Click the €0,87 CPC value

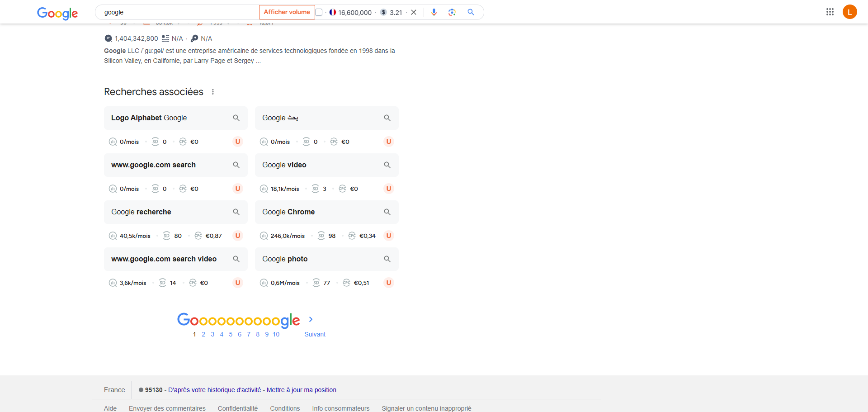[x=213, y=236]
